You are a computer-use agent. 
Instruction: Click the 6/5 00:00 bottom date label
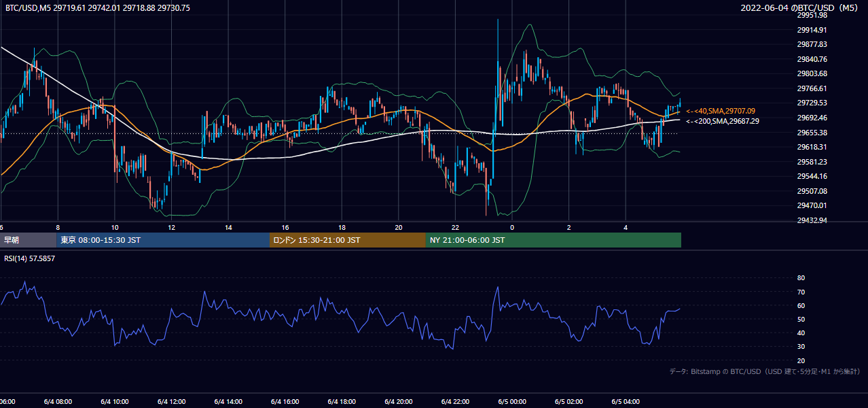(512, 402)
